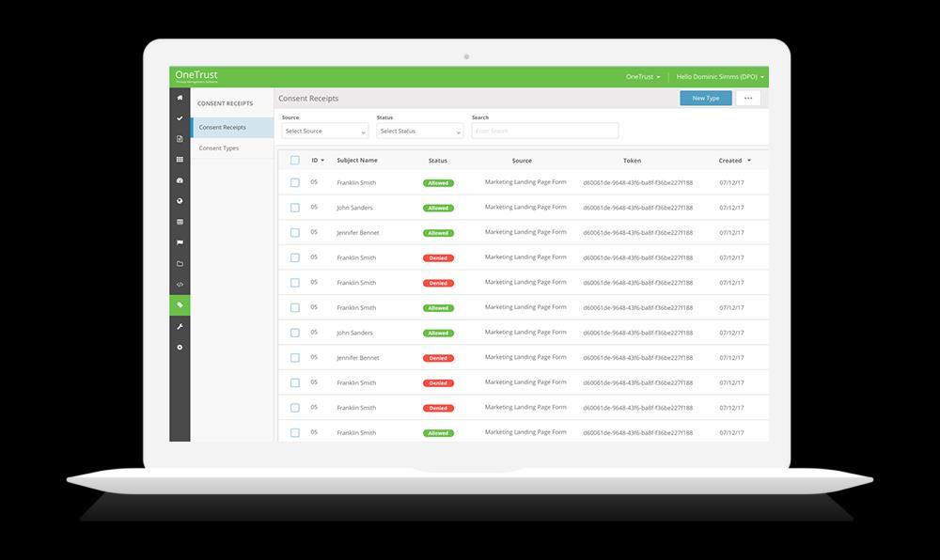The width and height of the screenshot is (940, 560).
Task: Click the Status column header
Action: click(x=438, y=161)
